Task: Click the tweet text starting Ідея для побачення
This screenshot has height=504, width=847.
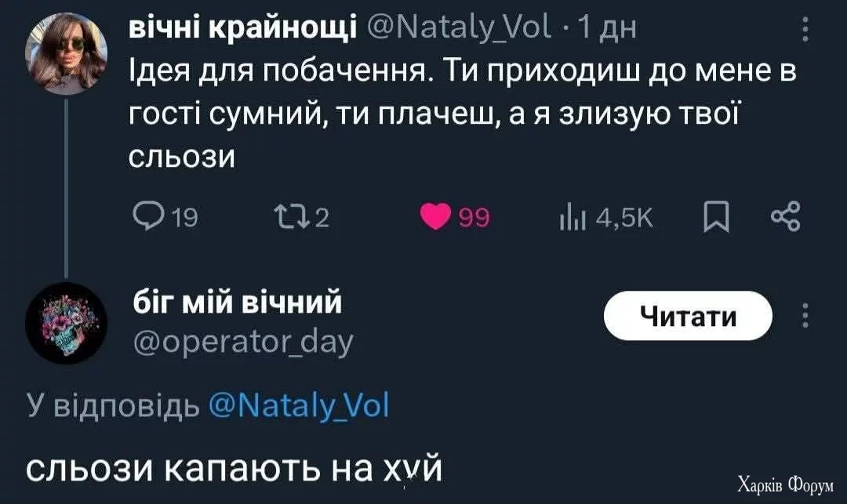Action: coord(461,114)
